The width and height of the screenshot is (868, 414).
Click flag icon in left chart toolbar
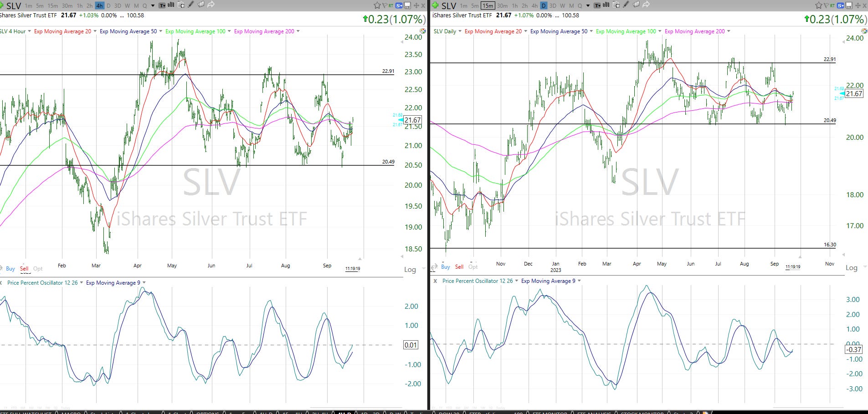pyautogui.click(x=385, y=5)
